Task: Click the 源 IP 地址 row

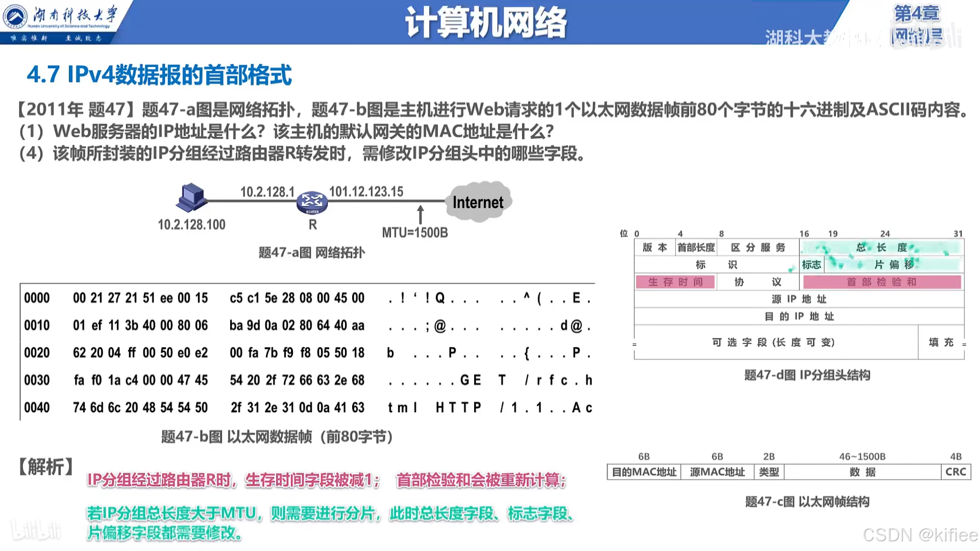Action: 799,299
